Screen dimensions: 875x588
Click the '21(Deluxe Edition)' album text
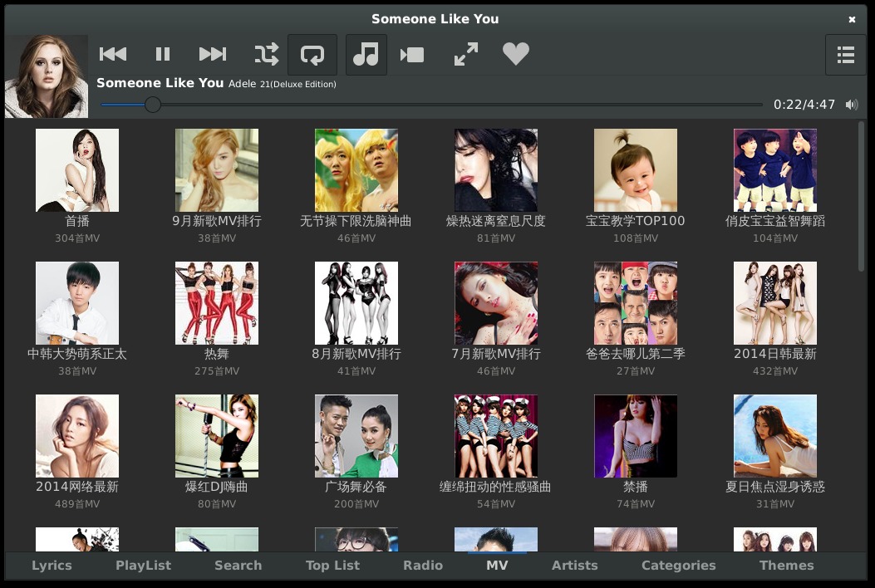(x=298, y=84)
